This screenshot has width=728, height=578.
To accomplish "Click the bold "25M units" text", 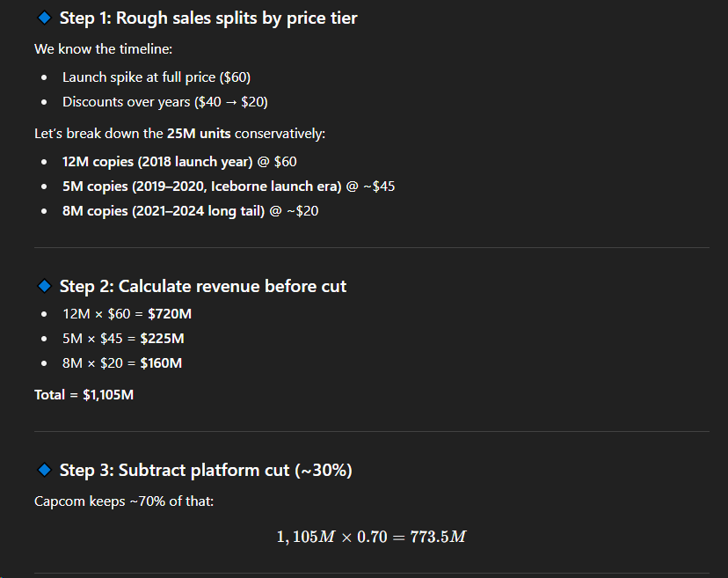I will click(x=199, y=134).
